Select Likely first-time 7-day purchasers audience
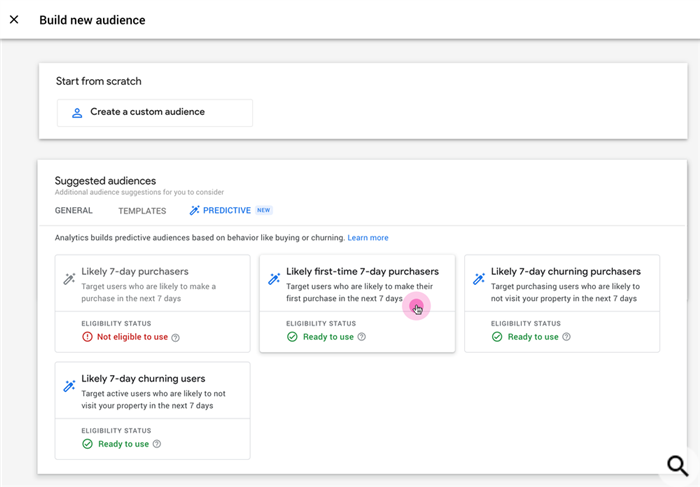This screenshot has width=700, height=487. coord(357,303)
